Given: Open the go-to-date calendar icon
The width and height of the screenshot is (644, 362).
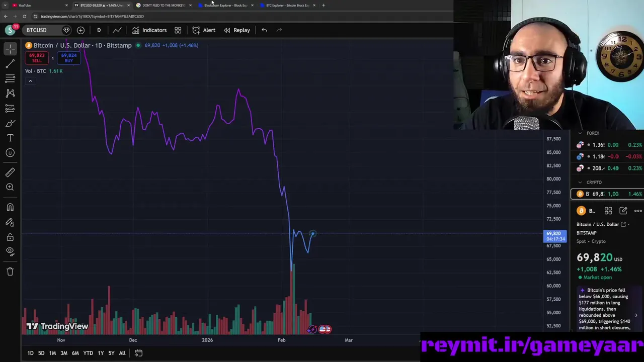Looking at the screenshot, I should [138, 353].
